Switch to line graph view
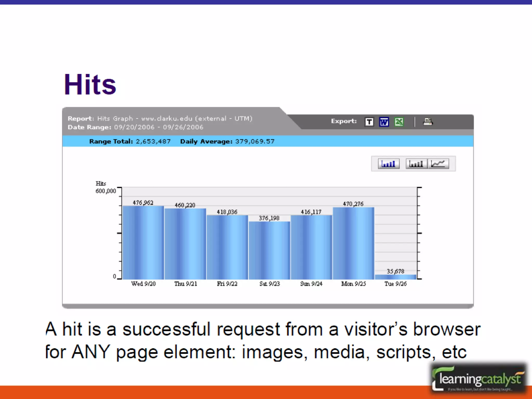The height and width of the screenshot is (399, 532). coord(438,164)
